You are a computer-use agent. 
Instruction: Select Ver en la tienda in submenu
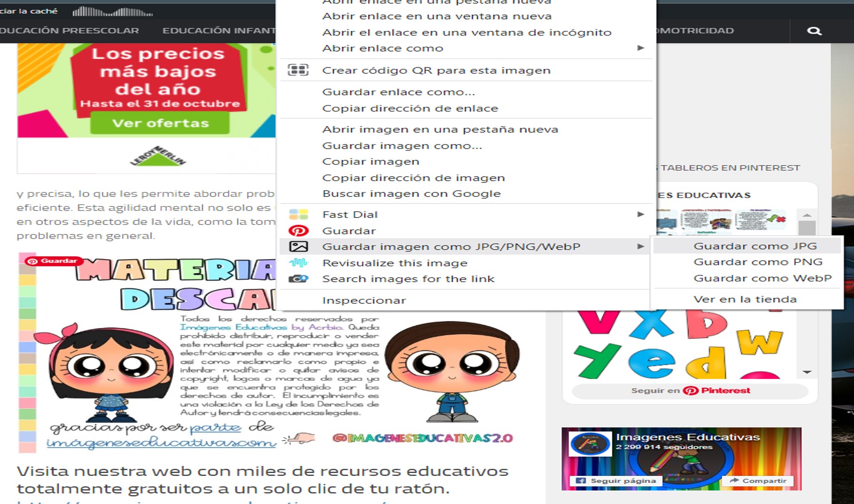745,299
